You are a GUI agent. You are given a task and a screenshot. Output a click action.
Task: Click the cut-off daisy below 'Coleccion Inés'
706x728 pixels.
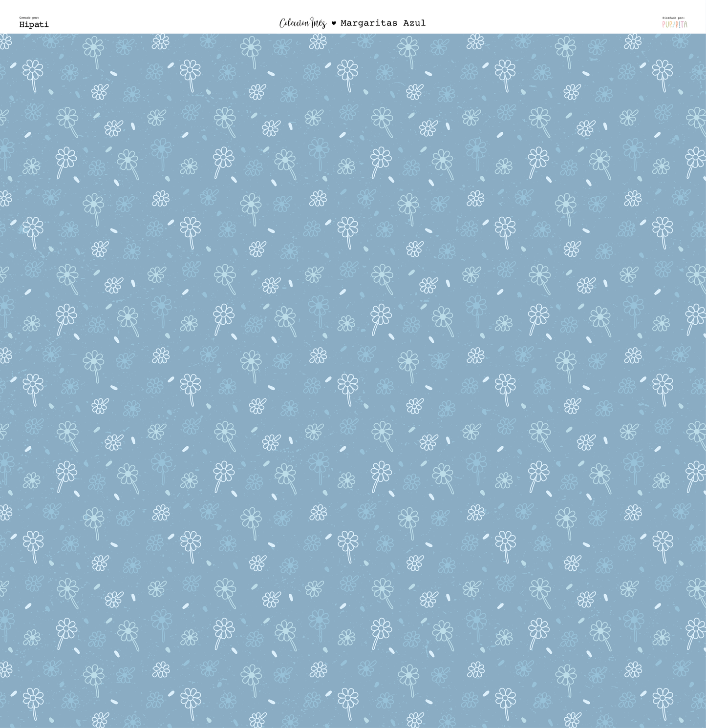pyautogui.click(x=318, y=42)
